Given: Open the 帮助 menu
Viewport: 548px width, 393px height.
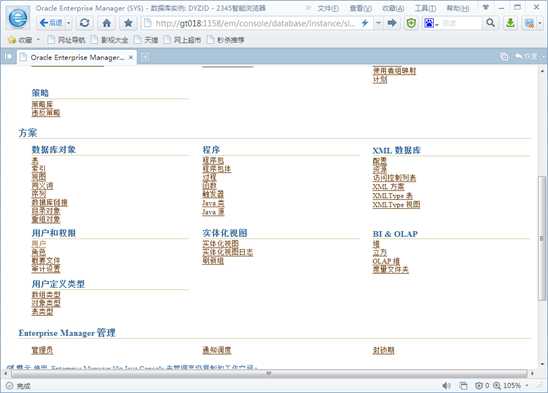Looking at the screenshot, I should click(458, 8).
